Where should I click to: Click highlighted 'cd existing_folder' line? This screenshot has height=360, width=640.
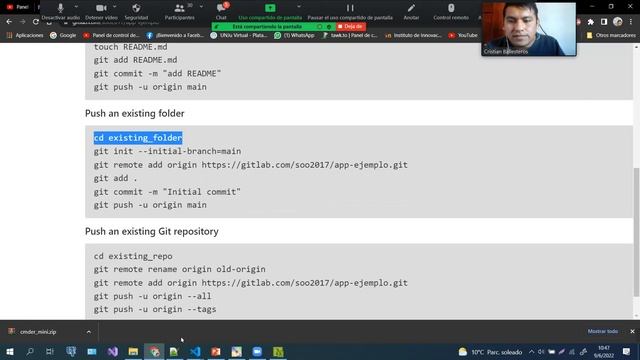click(138, 138)
